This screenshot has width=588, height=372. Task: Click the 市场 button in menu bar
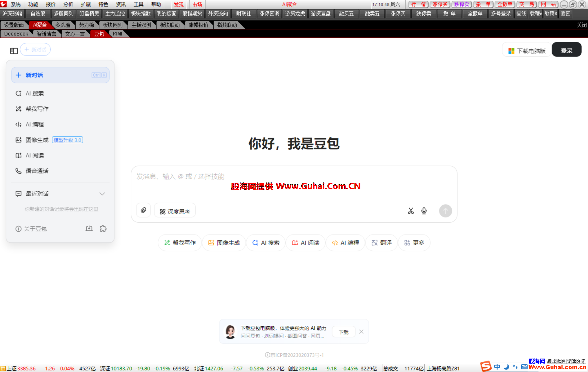click(x=197, y=4)
